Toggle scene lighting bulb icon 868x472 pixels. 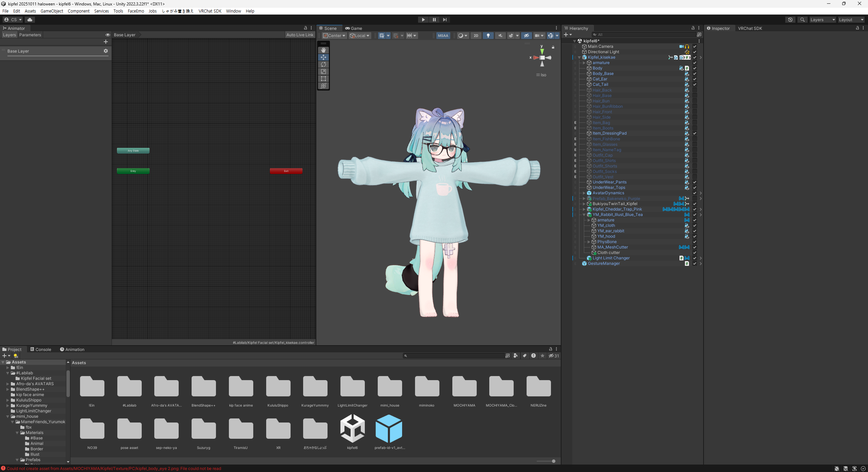488,36
